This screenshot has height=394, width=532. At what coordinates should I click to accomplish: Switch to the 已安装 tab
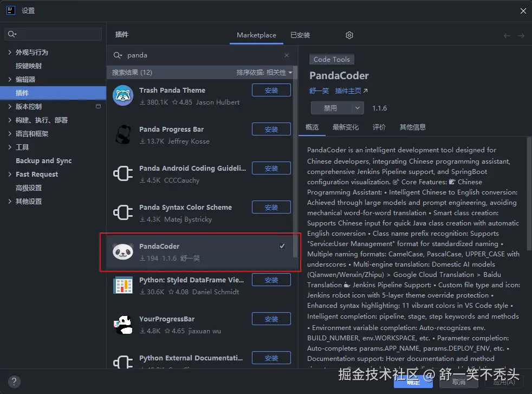300,35
